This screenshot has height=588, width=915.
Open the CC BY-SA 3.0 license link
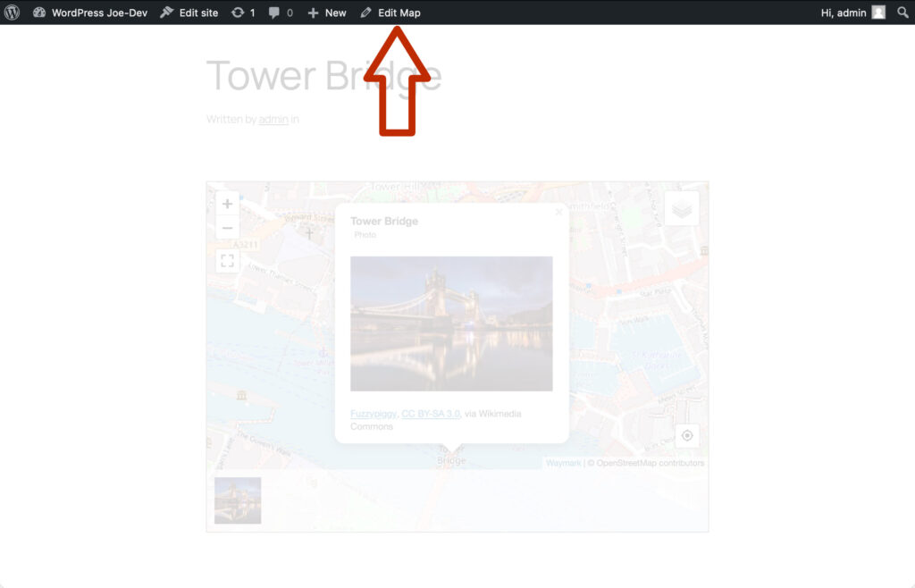431,414
